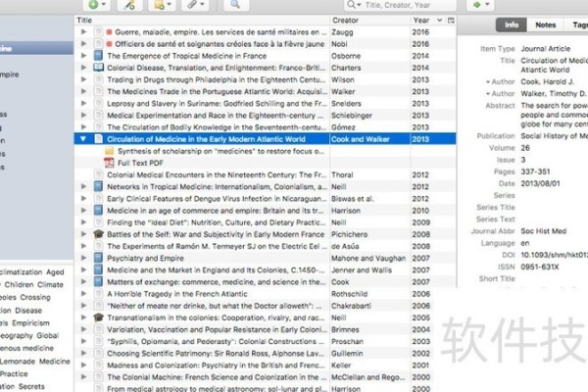Click book icon of The Emergence of Tropical Medicine

[98, 56]
